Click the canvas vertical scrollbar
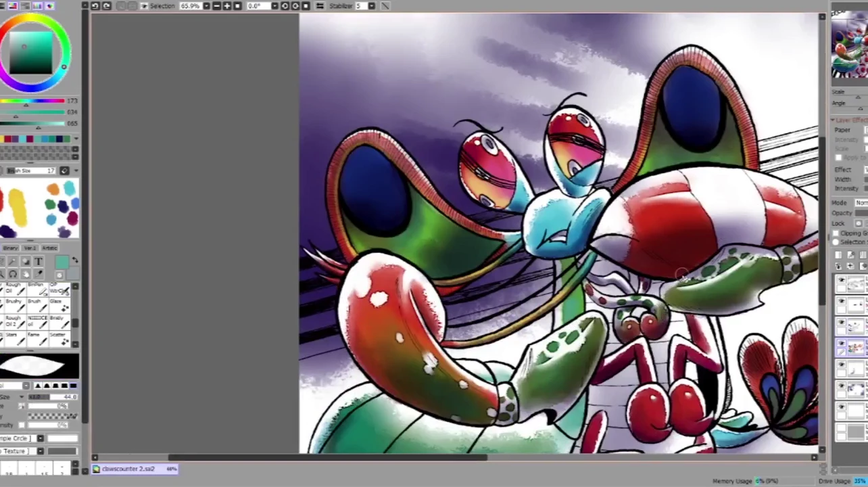 coord(822,233)
